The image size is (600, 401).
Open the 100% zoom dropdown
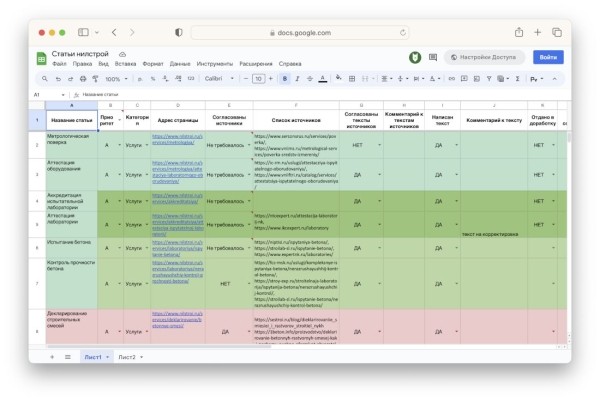point(116,78)
